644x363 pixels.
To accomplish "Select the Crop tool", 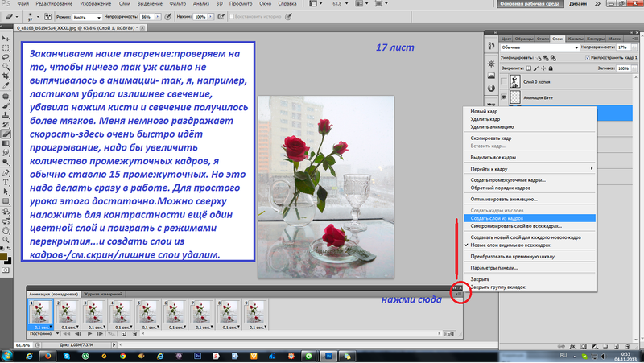I will coord(6,76).
